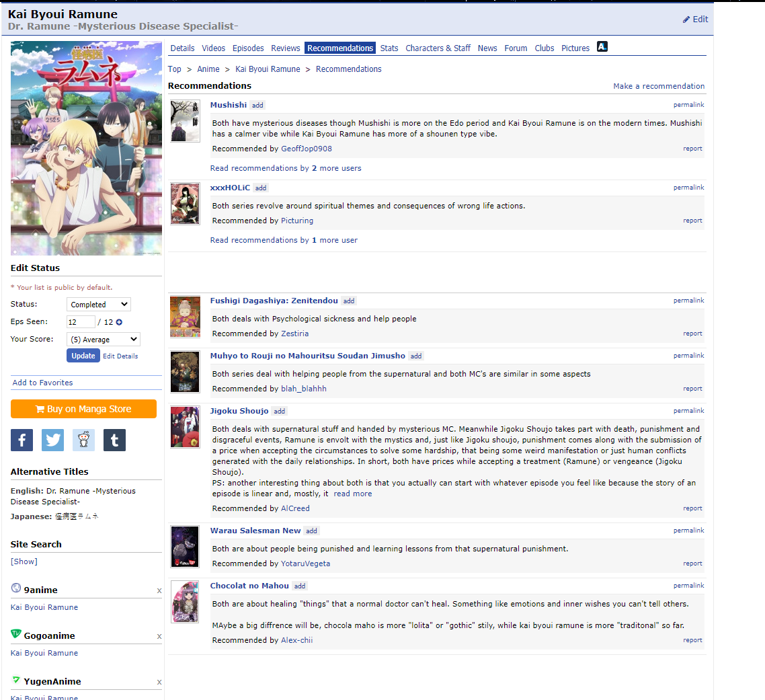The width and height of the screenshot is (765, 700).
Task: Share page on Tumblr icon
Action: (x=115, y=440)
